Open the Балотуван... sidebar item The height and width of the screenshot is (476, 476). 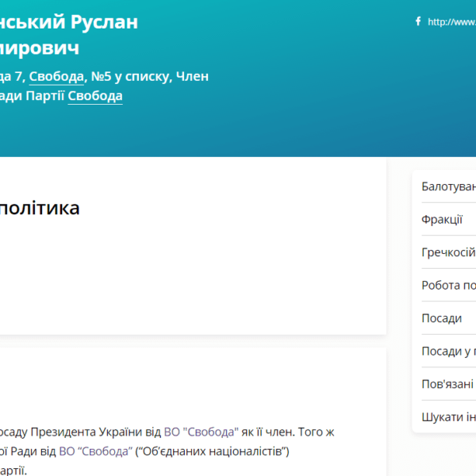(x=449, y=186)
